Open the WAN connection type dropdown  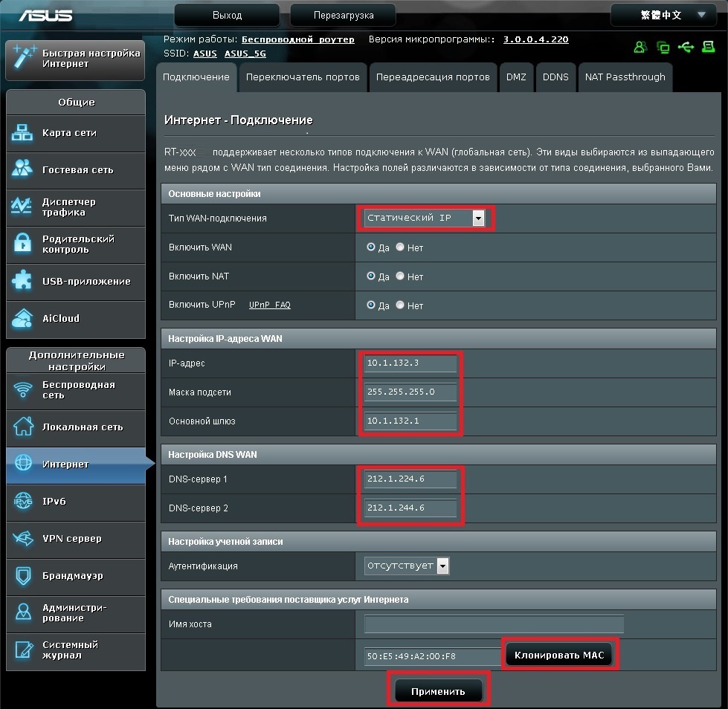(478, 218)
